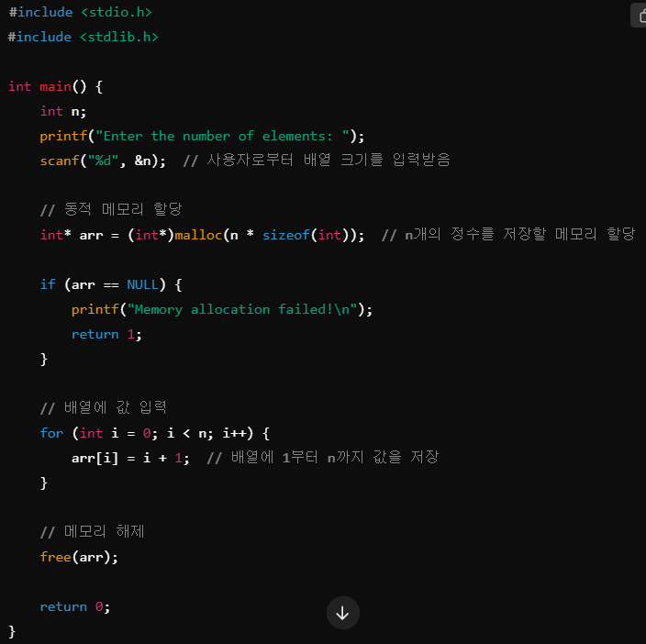Click the comment 'n개의 정수를 저장할 메모리 할당'
This screenshot has height=644, width=646.
(520, 234)
